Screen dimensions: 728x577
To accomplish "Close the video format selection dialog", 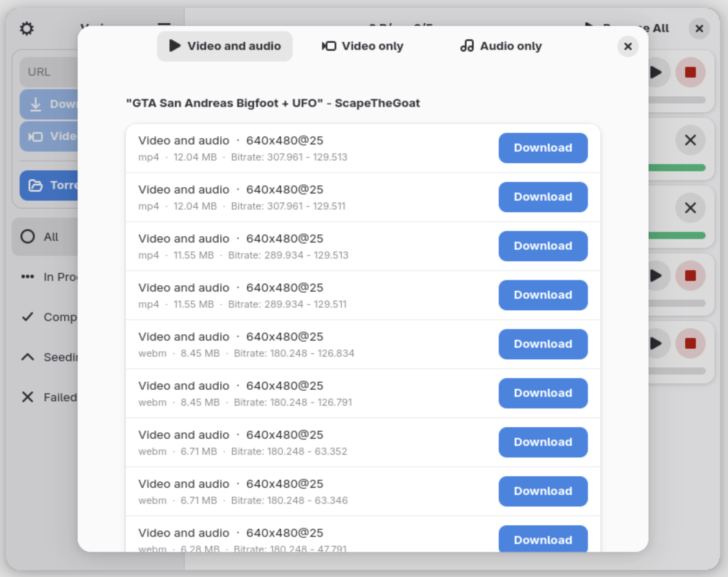I will click(628, 46).
